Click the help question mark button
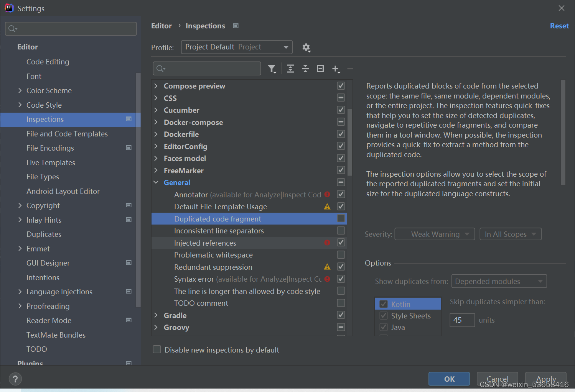Screen dimensions: 575x392 coord(15,379)
